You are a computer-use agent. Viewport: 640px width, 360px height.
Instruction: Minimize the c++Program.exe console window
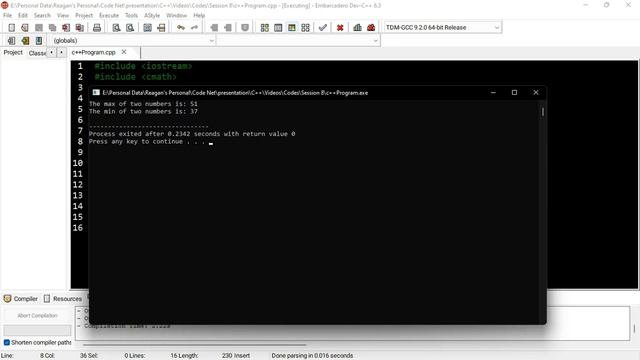(493, 93)
